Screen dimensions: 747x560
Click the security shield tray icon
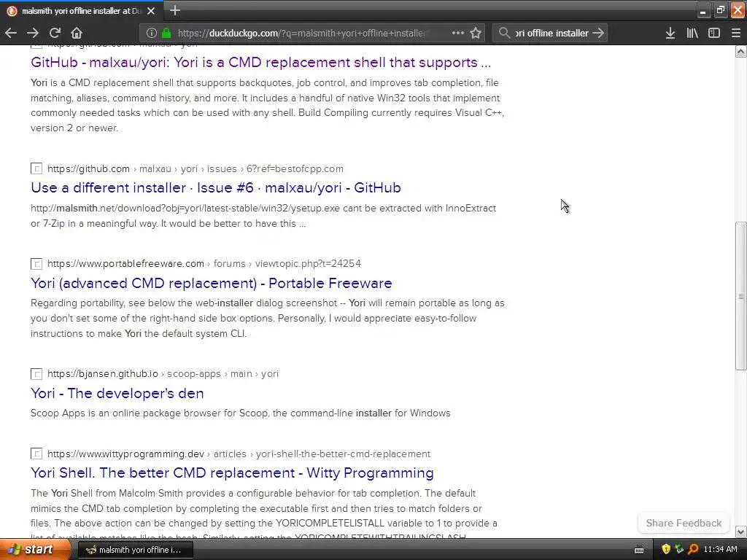(666, 549)
